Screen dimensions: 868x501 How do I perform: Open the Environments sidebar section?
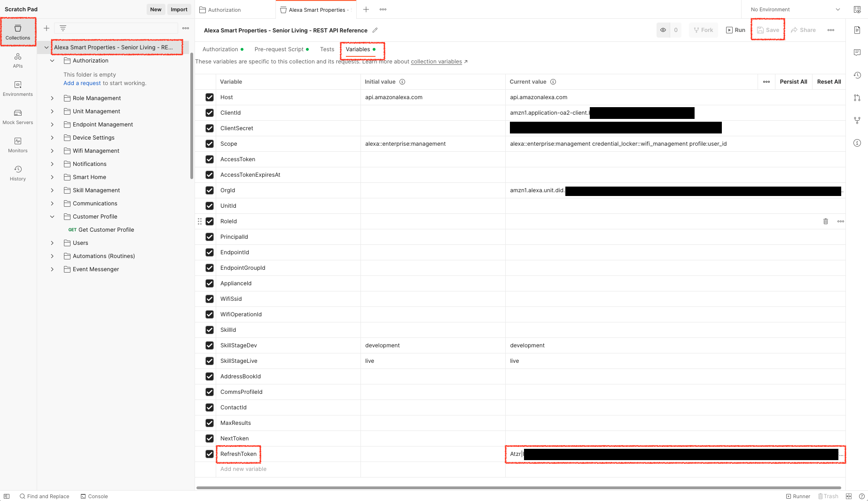tap(18, 88)
